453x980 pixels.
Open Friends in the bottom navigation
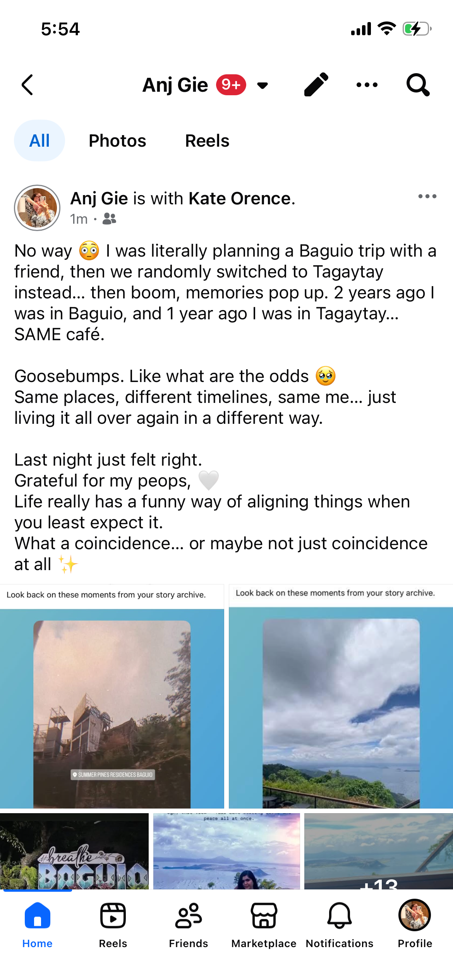pyautogui.click(x=189, y=924)
